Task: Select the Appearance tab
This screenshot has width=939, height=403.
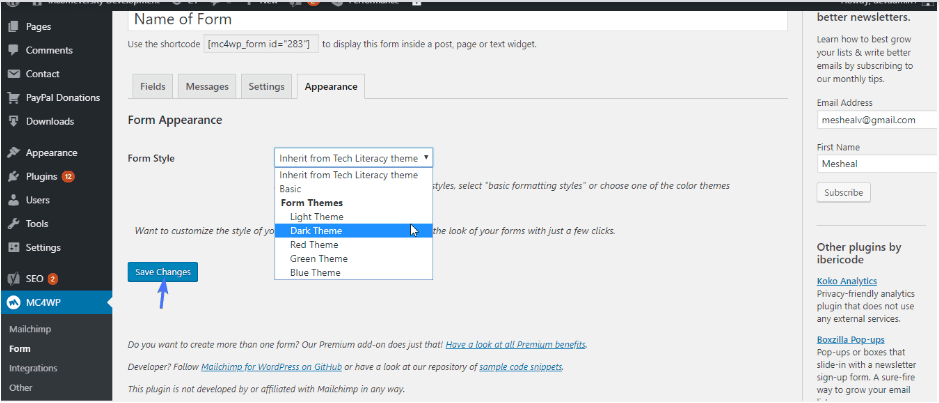Action: click(331, 86)
